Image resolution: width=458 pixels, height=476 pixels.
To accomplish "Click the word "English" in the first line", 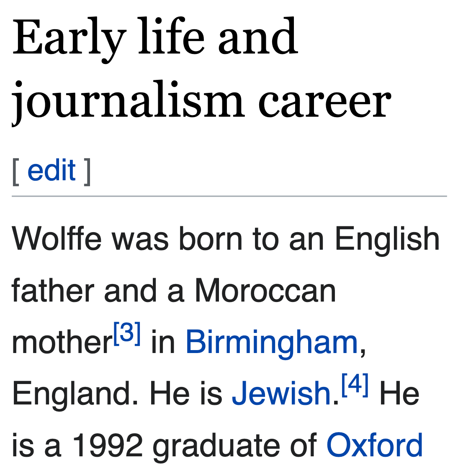I will click(x=387, y=239).
